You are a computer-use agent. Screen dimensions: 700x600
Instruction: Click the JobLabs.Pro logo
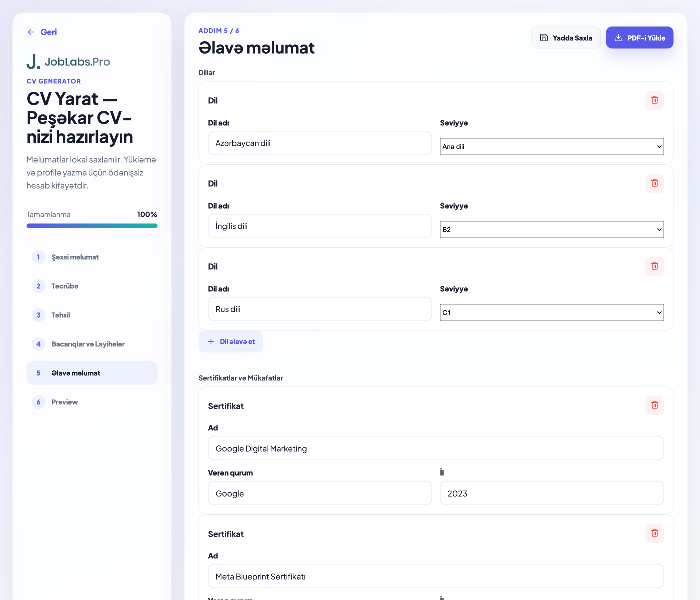pyautogui.click(x=68, y=61)
